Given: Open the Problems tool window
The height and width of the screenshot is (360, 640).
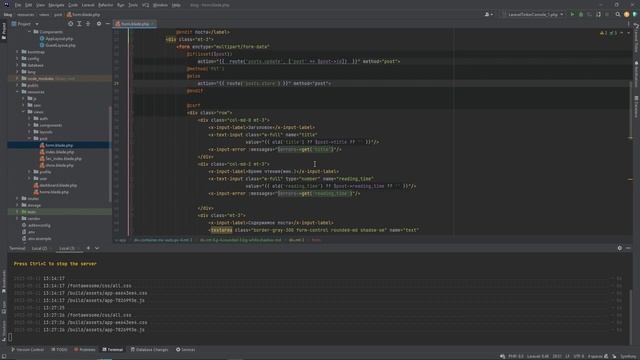Looking at the screenshot, I should click(84, 349).
